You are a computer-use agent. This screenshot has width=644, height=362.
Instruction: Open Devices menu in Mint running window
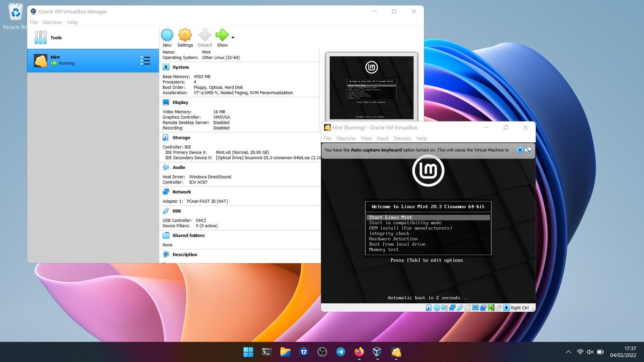coord(402,138)
